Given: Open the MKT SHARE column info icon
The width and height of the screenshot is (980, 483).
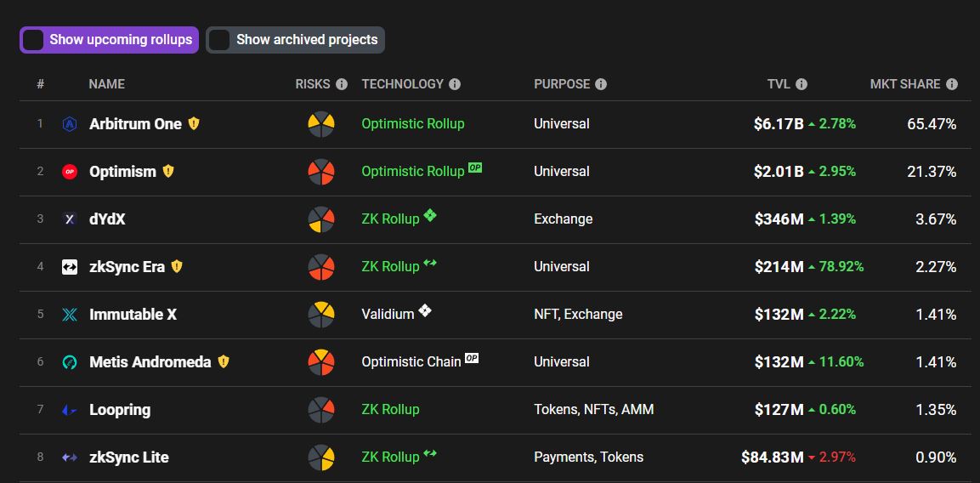Looking at the screenshot, I should click(951, 84).
